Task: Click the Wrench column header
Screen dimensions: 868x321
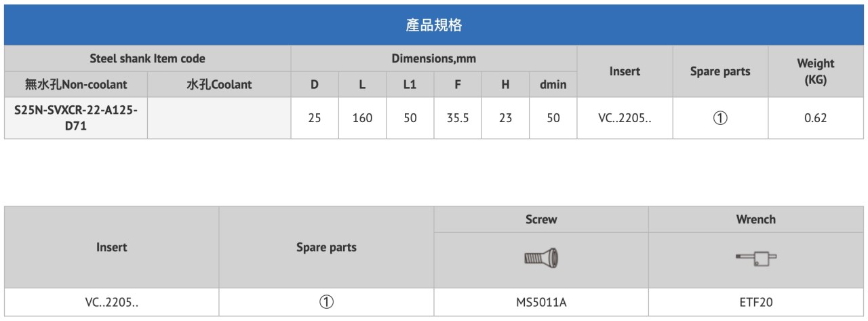Action: coord(755,219)
